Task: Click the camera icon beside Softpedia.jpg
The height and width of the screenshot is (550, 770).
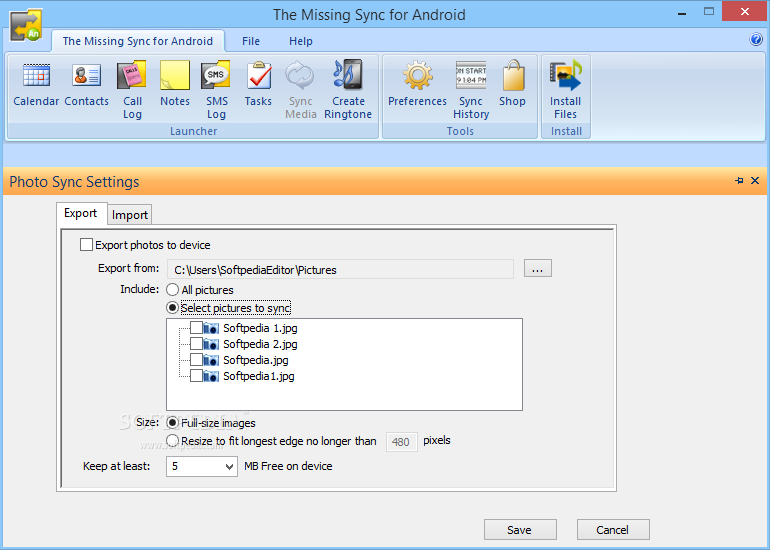Action: (x=211, y=360)
